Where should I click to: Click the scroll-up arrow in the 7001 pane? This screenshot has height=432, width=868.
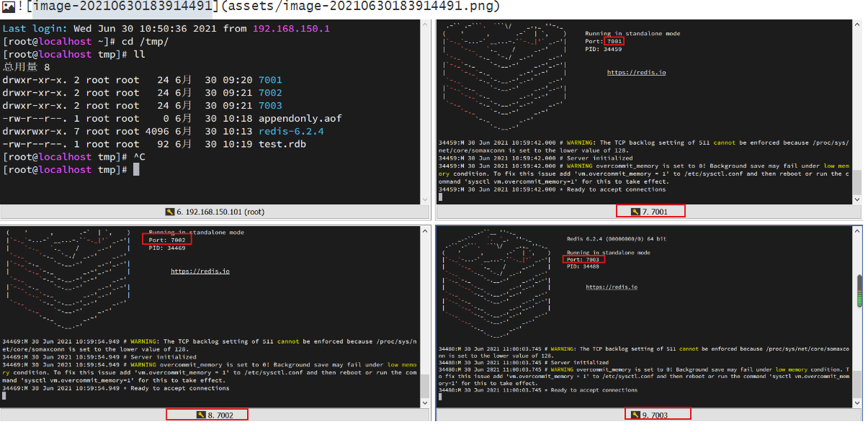click(x=857, y=25)
